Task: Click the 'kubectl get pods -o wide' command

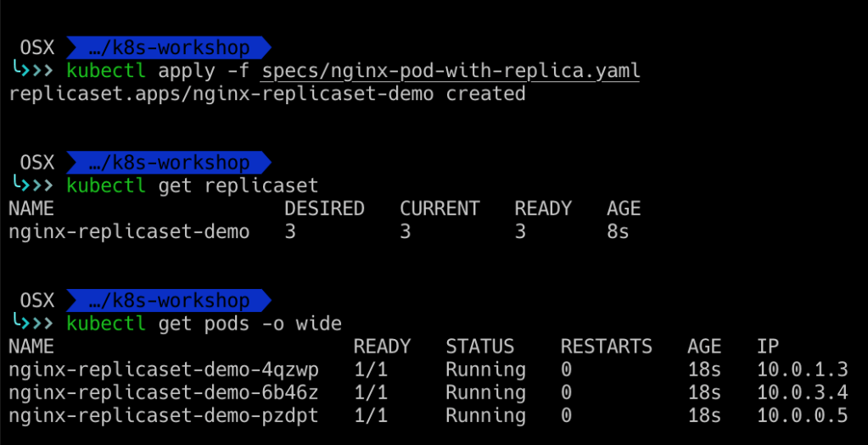Action: click(x=204, y=324)
